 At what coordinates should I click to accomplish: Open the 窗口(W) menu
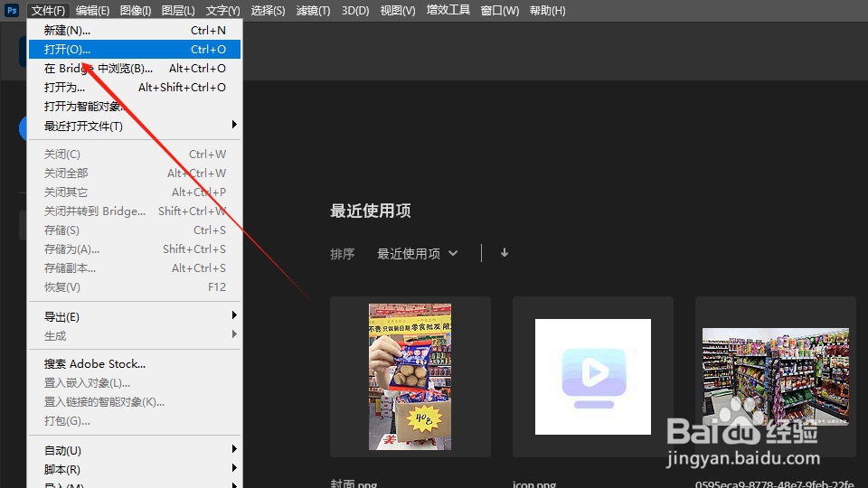(x=499, y=11)
